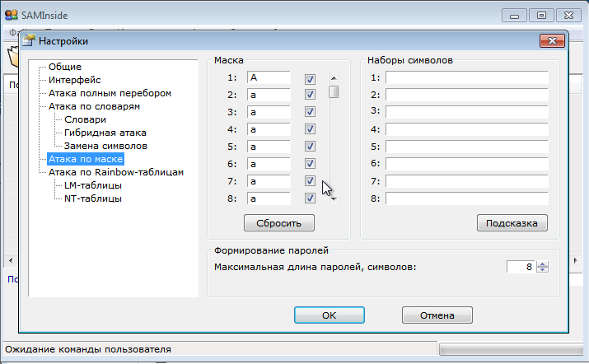The height and width of the screenshot is (364, 589).
Task: Click character set field 2
Action: [x=467, y=95]
